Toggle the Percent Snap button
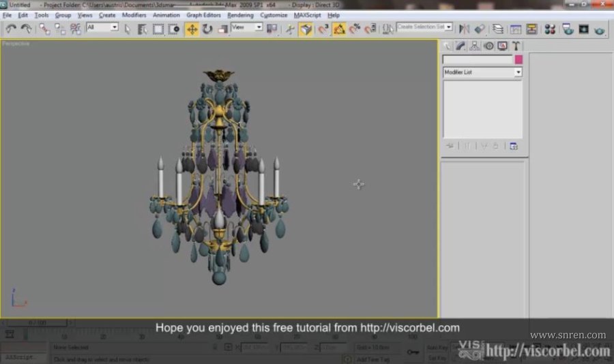Viewport: 614px width, 364px height. click(355, 29)
